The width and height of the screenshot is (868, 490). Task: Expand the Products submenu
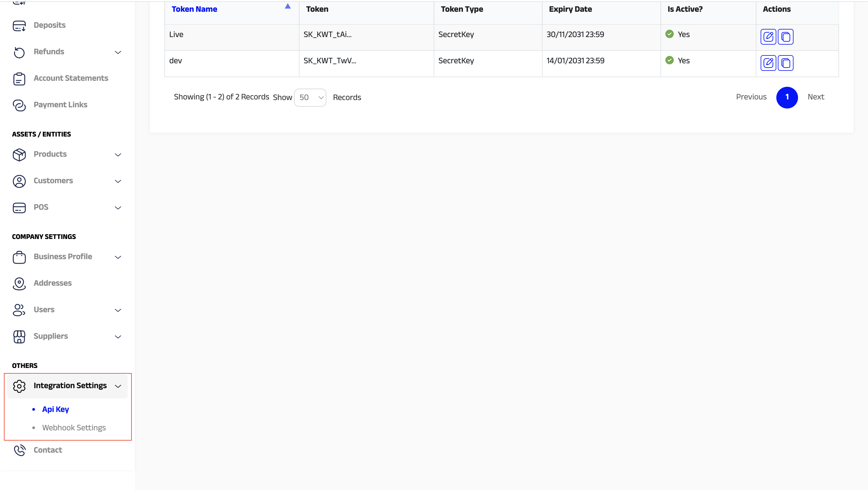click(118, 155)
